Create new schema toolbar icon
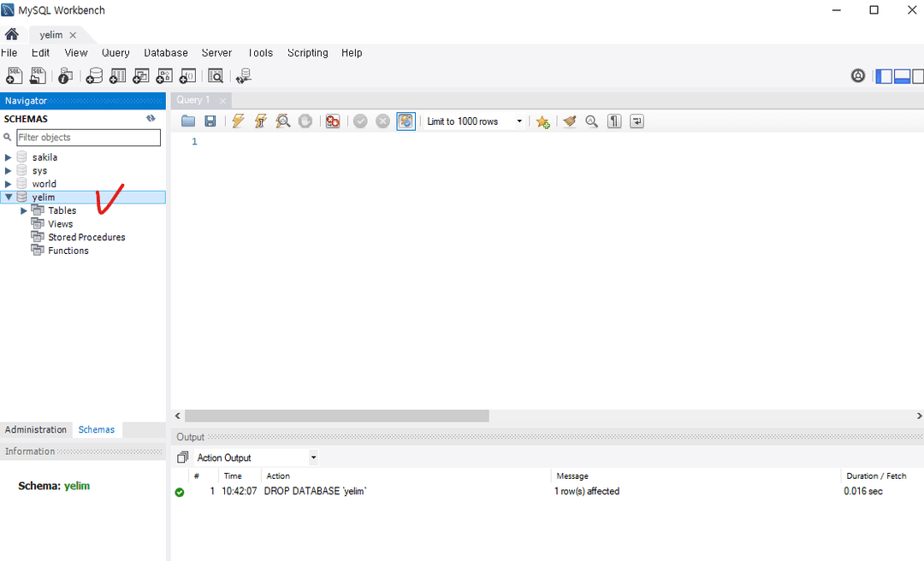 (94, 76)
